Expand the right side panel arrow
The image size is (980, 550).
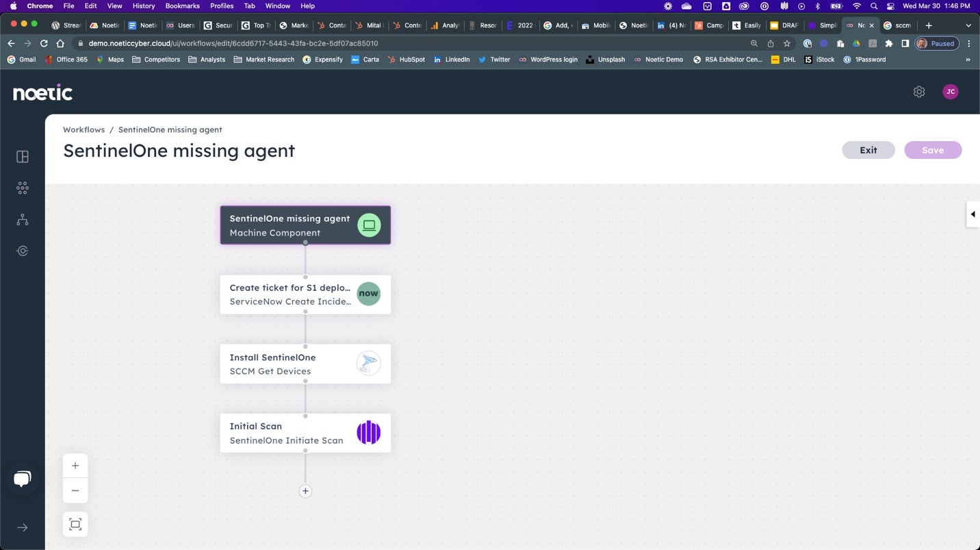(x=972, y=214)
